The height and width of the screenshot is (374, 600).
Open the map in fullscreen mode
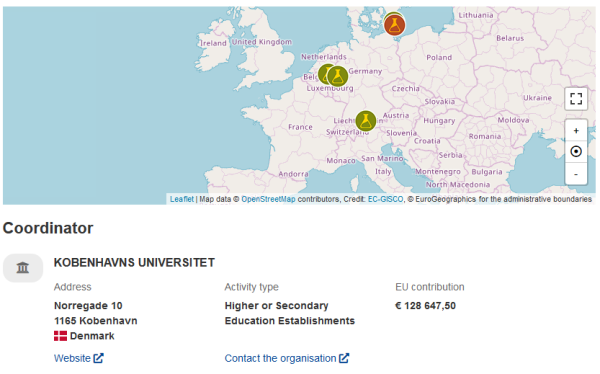[576, 99]
